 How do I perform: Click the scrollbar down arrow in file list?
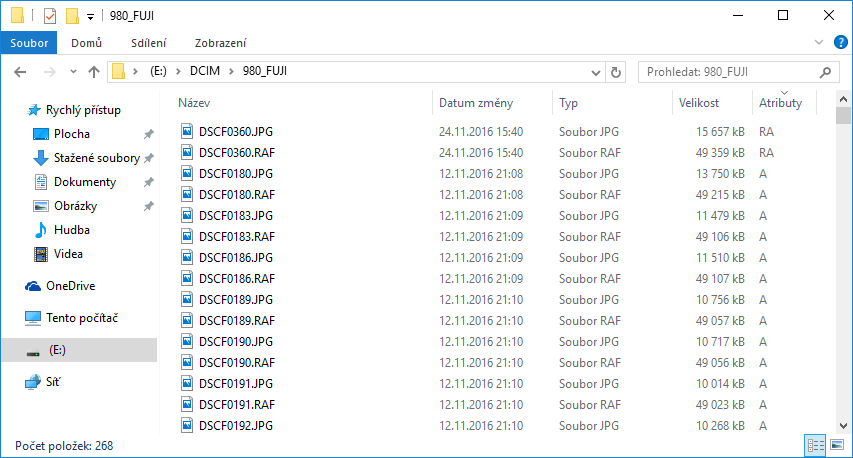(843, 426)
